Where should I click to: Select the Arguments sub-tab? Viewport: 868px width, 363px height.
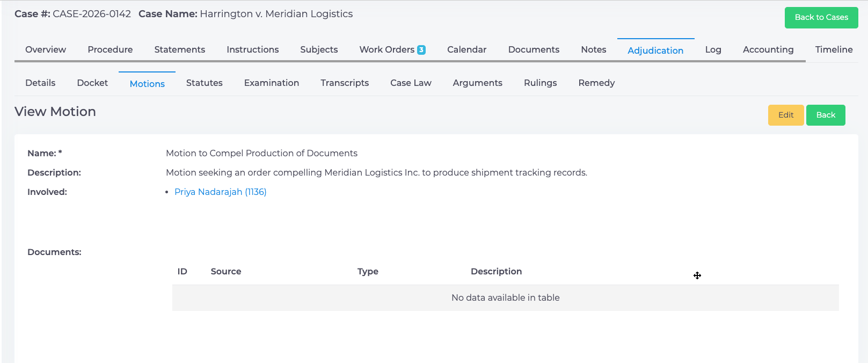click(x=478, y=83)
